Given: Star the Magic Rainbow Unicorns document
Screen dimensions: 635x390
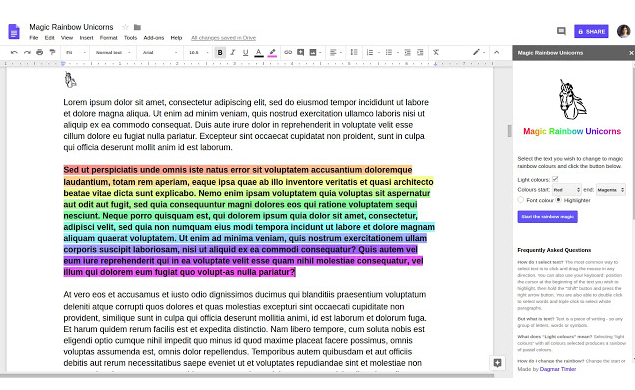Looking at the screenshot, I should 126,27.
